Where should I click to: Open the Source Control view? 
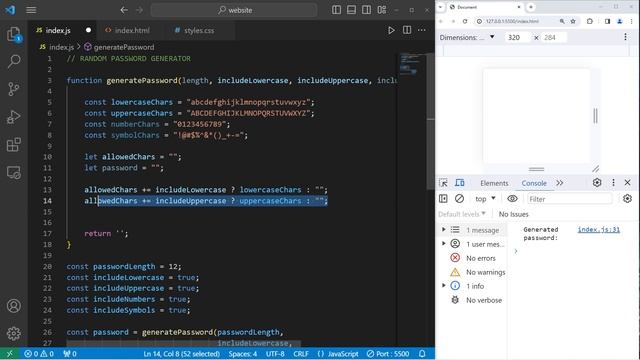pos(13,89)
